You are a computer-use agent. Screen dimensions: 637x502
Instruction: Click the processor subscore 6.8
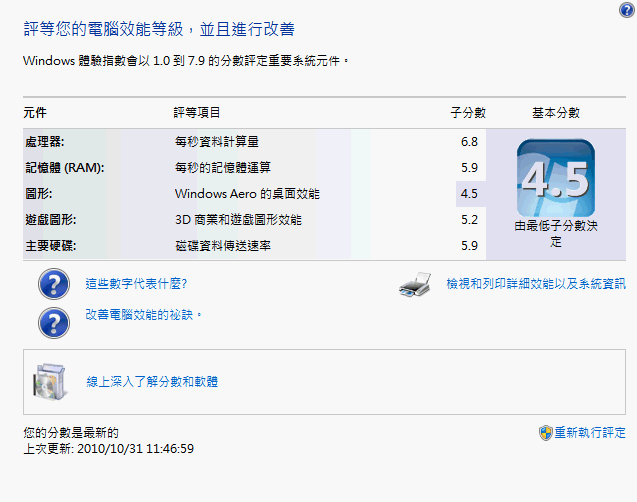469,142
